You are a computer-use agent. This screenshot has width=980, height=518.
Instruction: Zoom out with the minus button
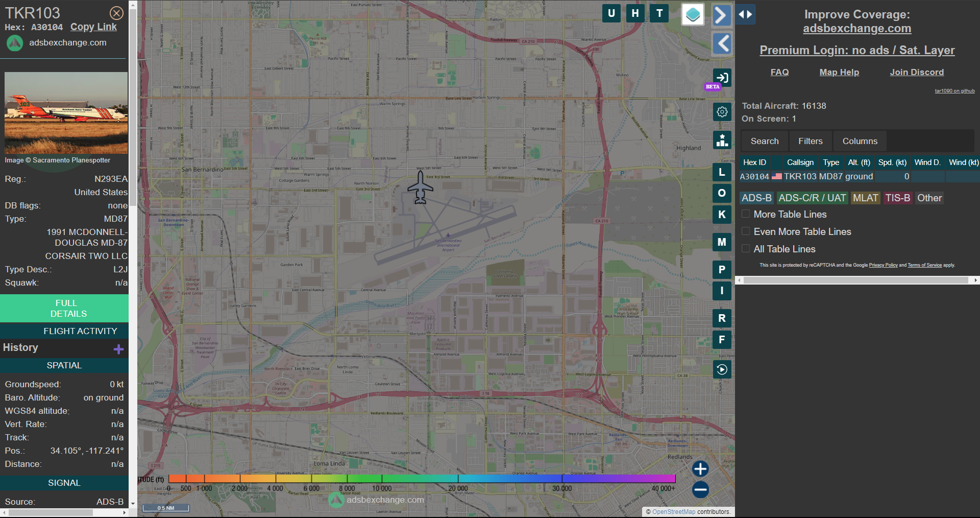[x=700, y=489]
